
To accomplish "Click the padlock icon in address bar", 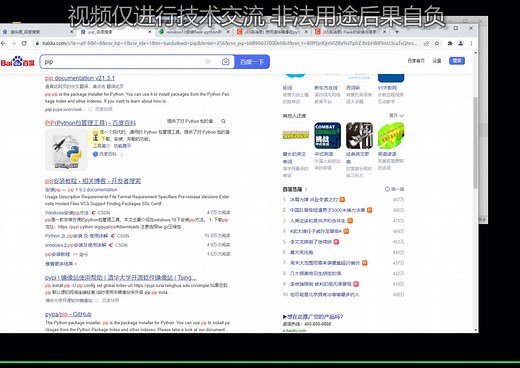I will (37, 43).
